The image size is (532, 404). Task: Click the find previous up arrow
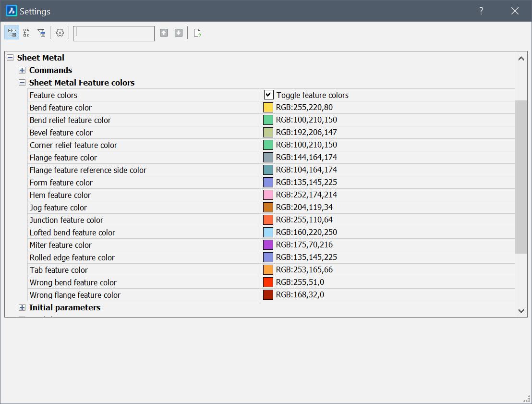click(x=164, y=33)
